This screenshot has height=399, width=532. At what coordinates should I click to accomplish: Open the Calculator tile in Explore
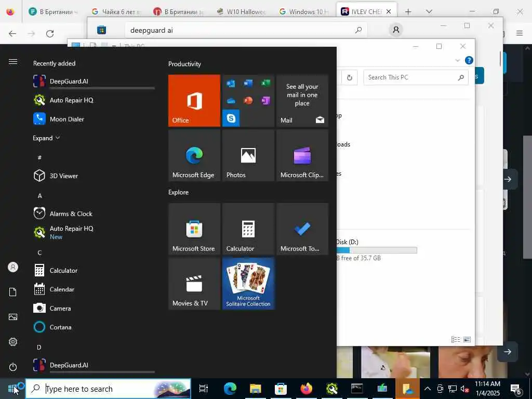point(248,229)
